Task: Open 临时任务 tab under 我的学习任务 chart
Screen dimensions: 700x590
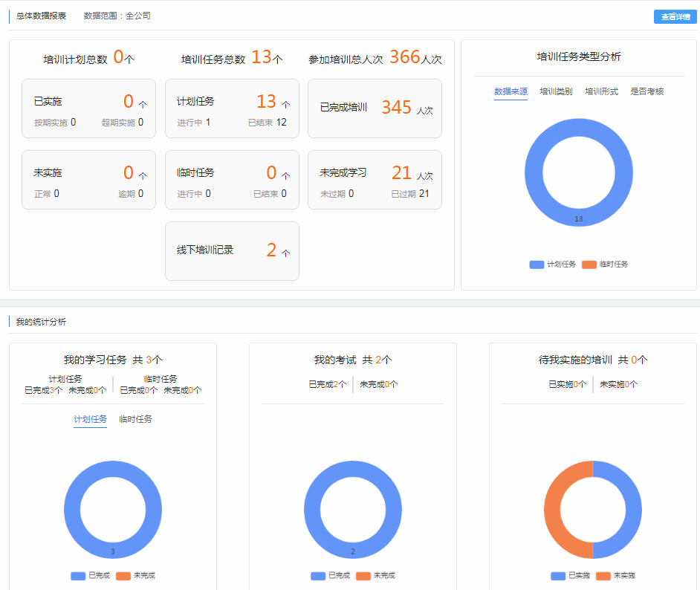Action: 135,419
